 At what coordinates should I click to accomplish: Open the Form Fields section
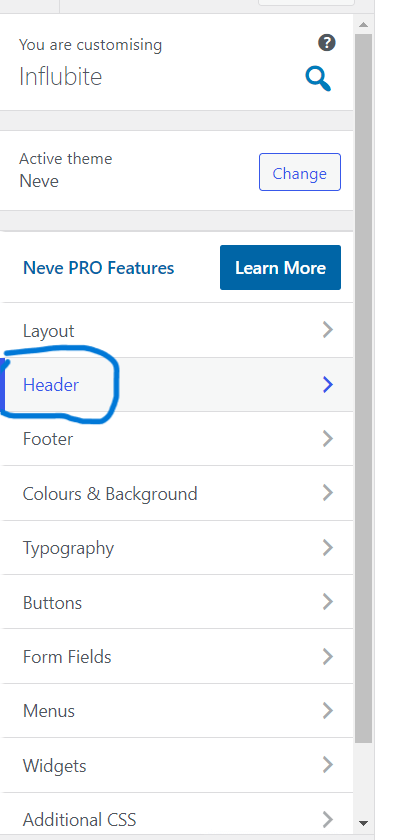(x=177, y=656)
